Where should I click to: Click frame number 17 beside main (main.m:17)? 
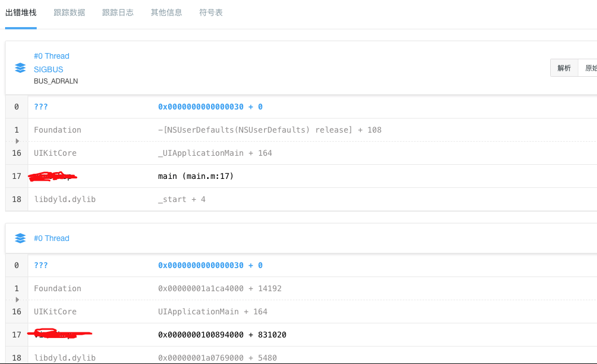[16, 176]
